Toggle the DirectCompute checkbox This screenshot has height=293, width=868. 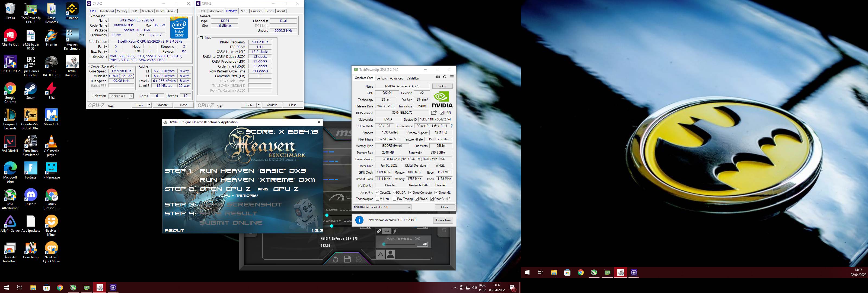coord(410,193)
